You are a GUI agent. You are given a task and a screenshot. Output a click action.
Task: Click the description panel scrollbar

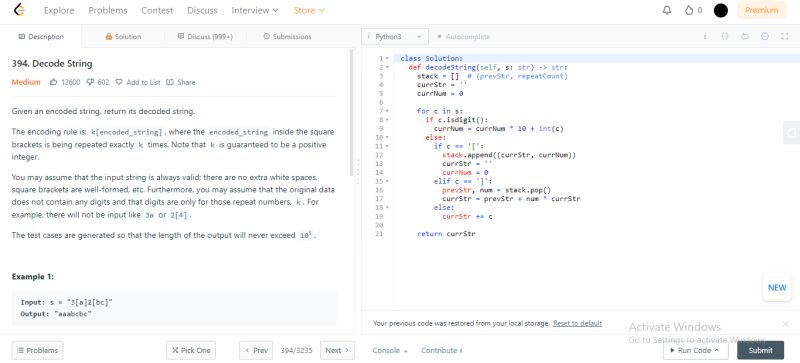point(352,112)
